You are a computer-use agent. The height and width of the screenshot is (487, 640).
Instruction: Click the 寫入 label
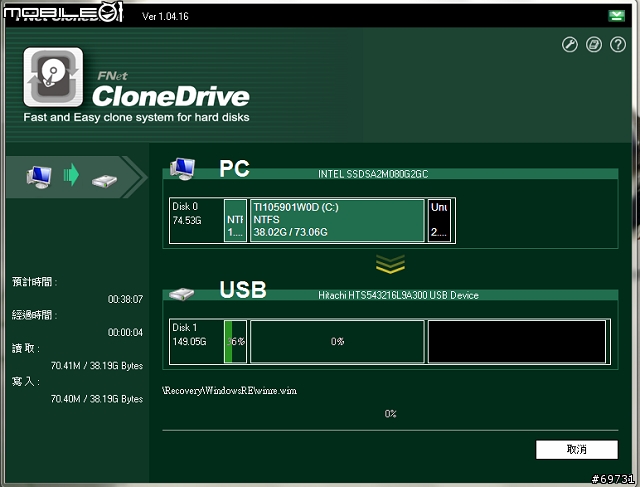[26, 382]
